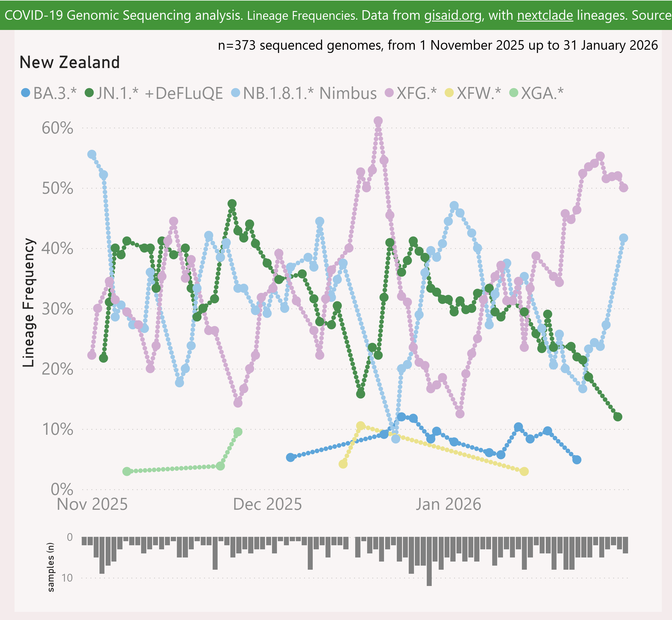The image size is (672, 620).
Task: Open the nextclade link in header
Action: (x=545, y=15)
